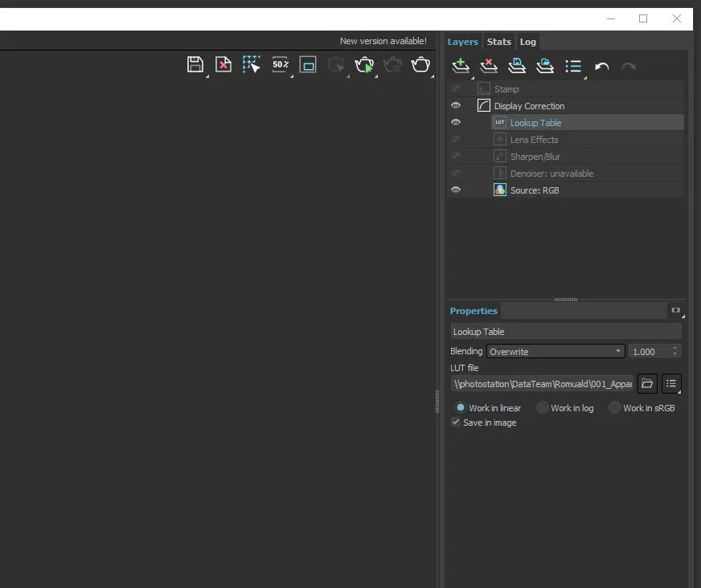The width and height of the screenshot is (701, 588).
Task: Minimize the application window
Action: click(x=611, y=18)
